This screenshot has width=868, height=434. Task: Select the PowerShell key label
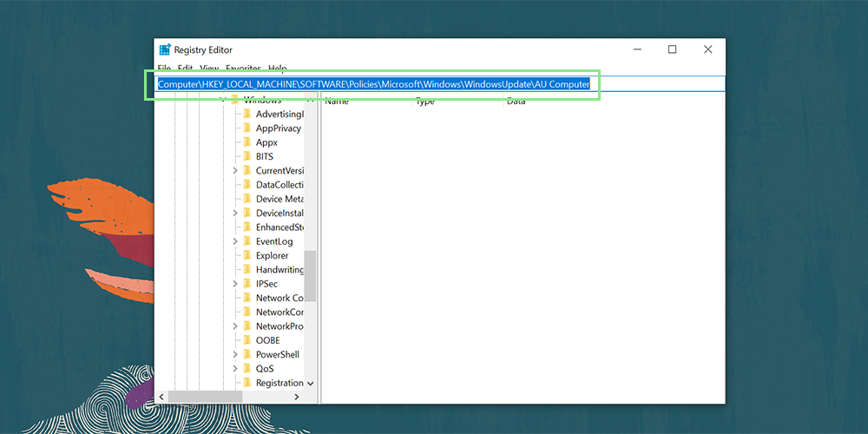point(278,354)
